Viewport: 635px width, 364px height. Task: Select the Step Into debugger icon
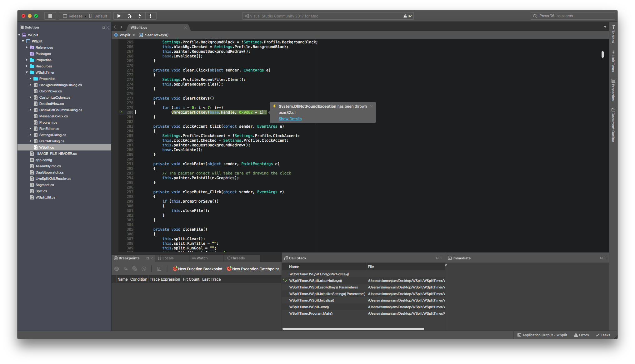point(140,16)
